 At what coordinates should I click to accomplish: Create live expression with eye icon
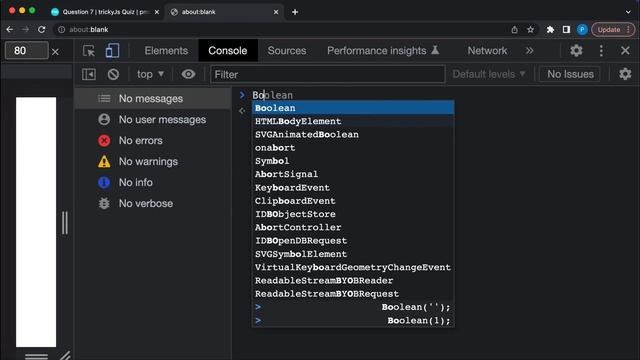[x=188, y=74]
